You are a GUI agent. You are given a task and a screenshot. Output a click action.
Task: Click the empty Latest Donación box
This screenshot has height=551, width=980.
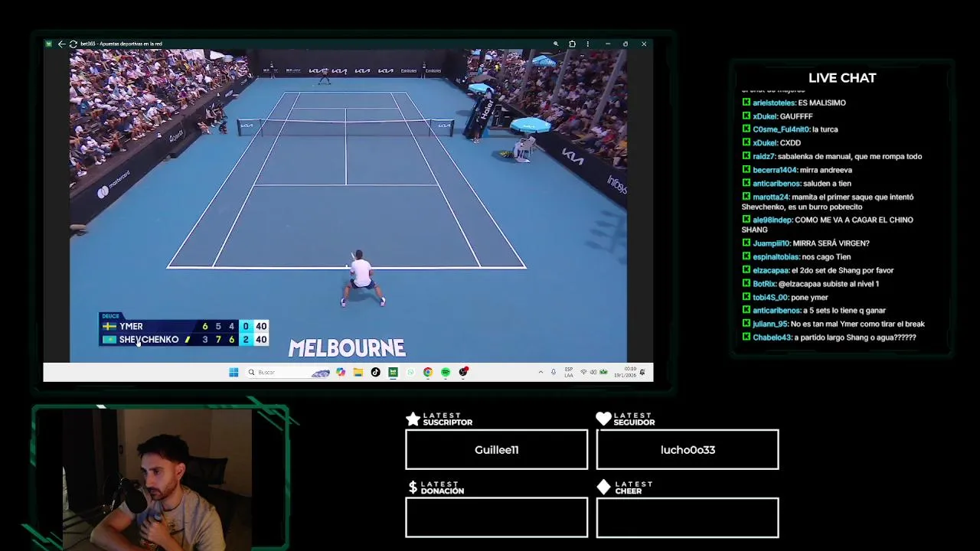click(497, 517)
